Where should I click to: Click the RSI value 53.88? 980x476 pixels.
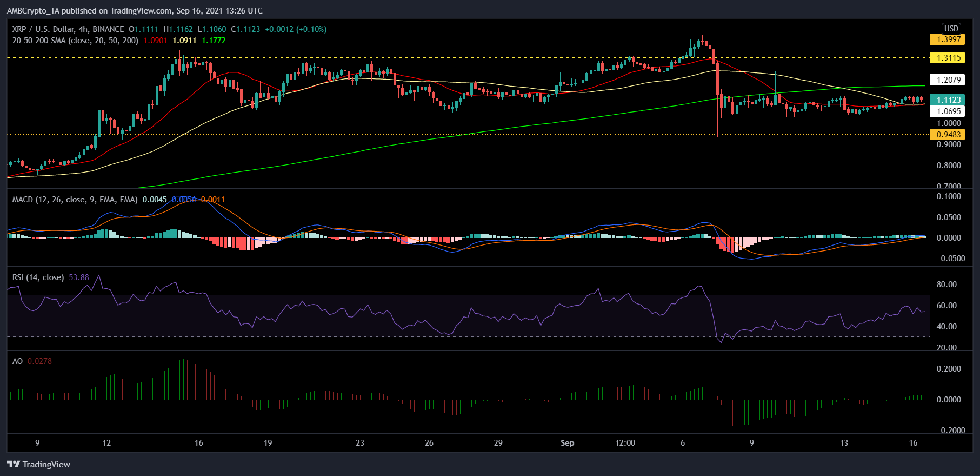click(x=79, y=277)
